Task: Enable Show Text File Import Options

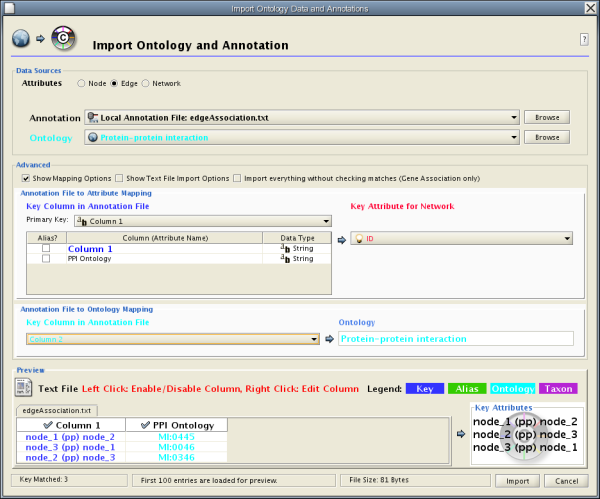Action: pos(119,178)
